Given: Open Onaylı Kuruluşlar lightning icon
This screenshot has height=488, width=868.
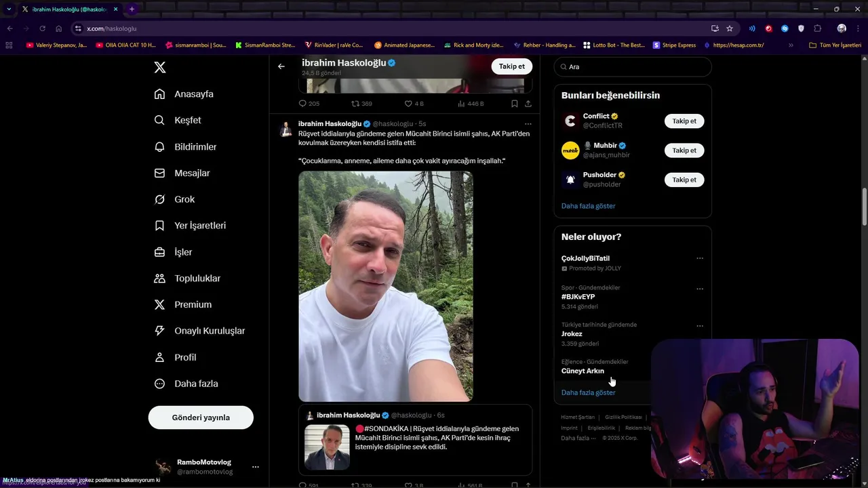Looking at the screenshot, I should tap(159, 331).
